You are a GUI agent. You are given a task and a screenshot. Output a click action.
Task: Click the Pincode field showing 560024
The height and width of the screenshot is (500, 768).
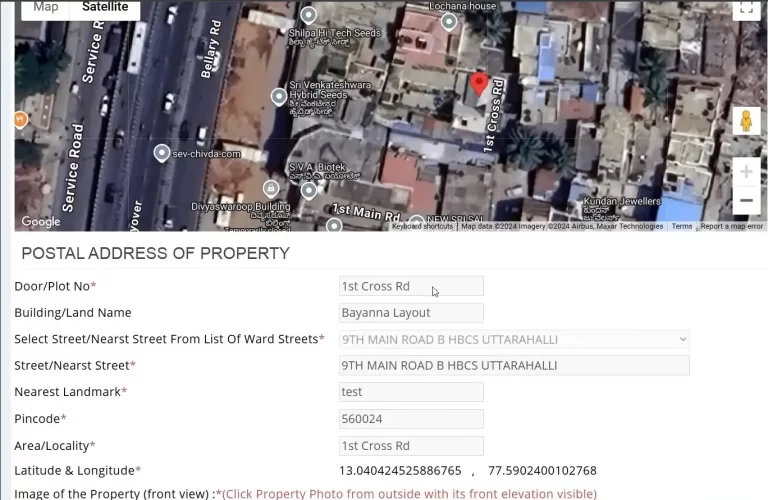pos(411,419)
